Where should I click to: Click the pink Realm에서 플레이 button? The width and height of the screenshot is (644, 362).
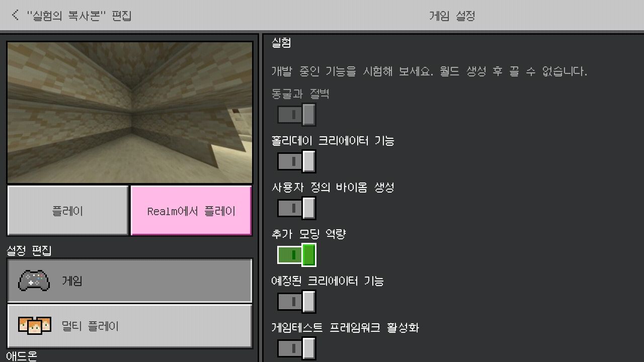(x=191, y=211)
